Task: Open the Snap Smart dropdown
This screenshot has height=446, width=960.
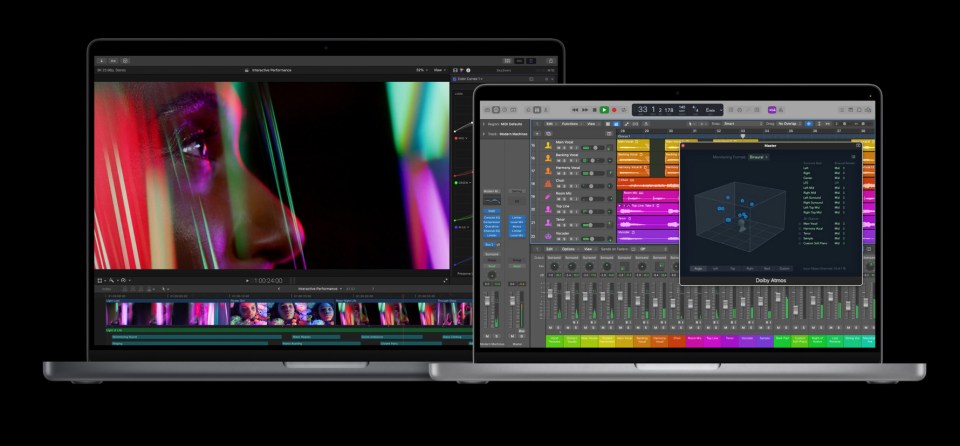Action: tap(743, 124)
